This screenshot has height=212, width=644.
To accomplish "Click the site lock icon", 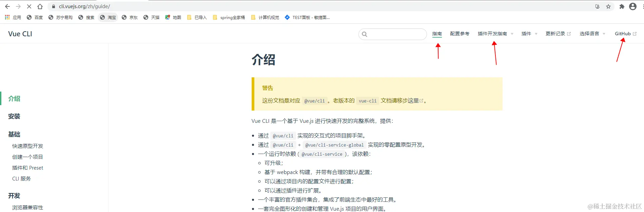I will 53,6.
